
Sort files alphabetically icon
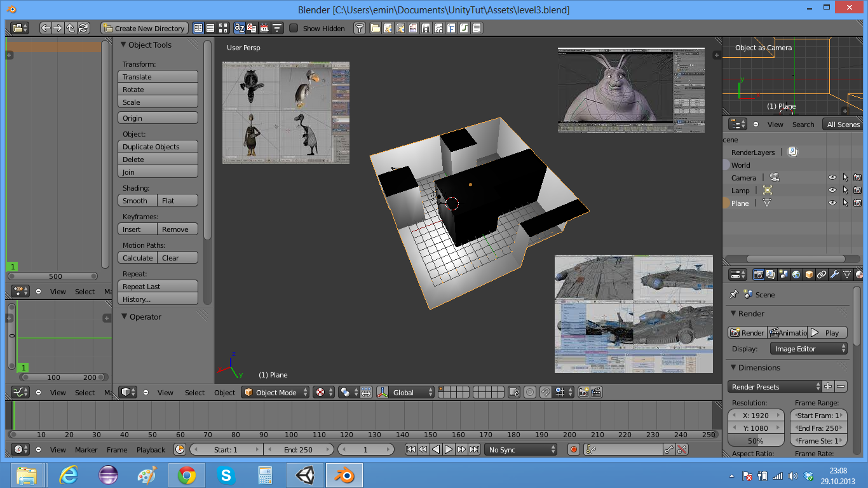coord(240,28)
